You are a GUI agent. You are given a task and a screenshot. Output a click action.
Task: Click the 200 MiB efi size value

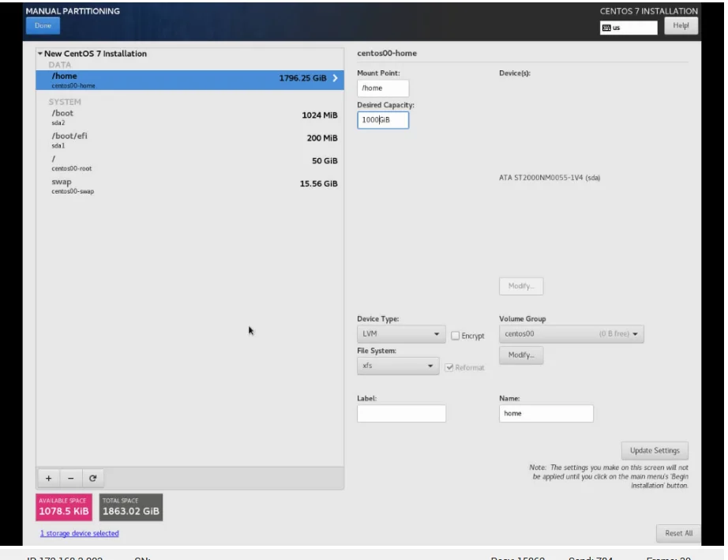coord(321,138)
